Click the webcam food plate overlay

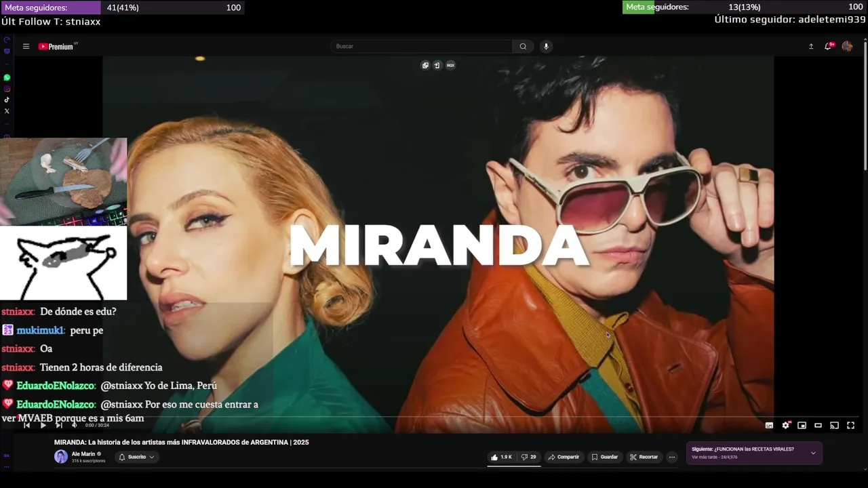tap(63, 182)
